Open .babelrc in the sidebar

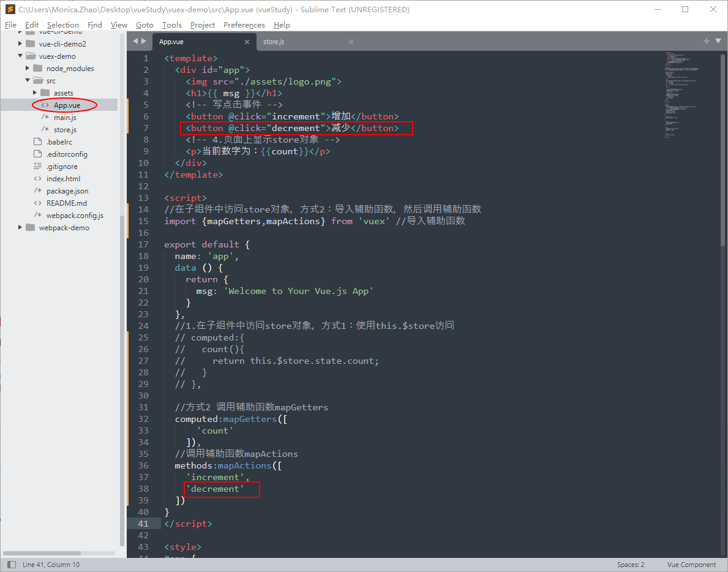(x=59, y=141)
